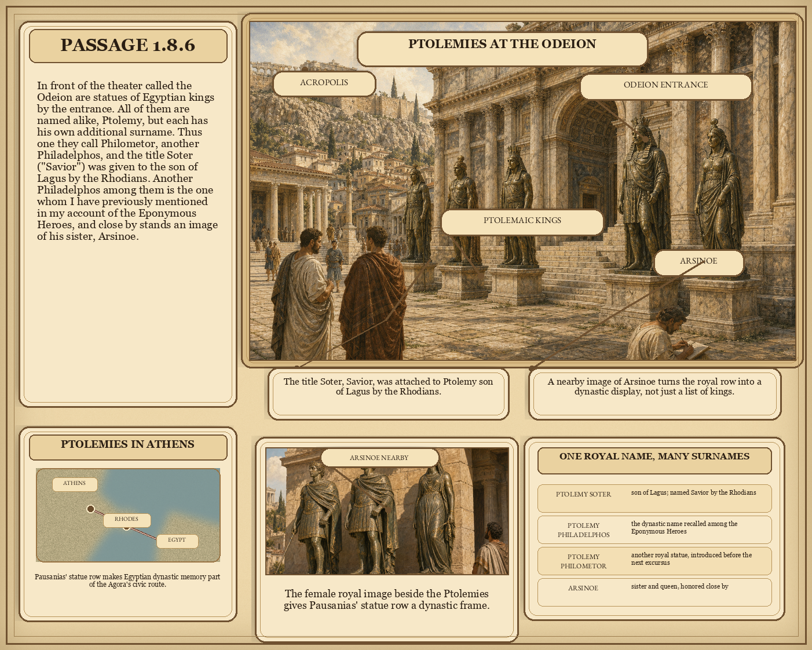812x650 pixels.
Task: Click ONE ROYAL NAME, MANY SURNAMES heading
Action: click(x=654, y=460)
